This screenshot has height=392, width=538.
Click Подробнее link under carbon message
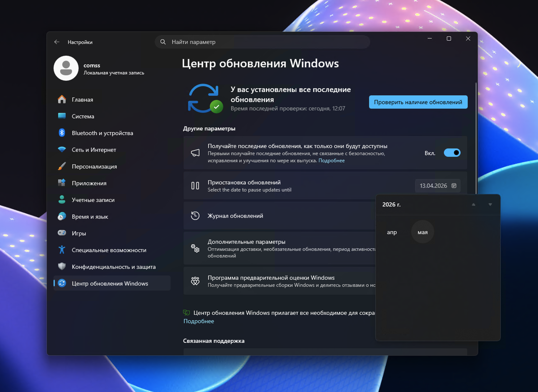pos(199,321)
